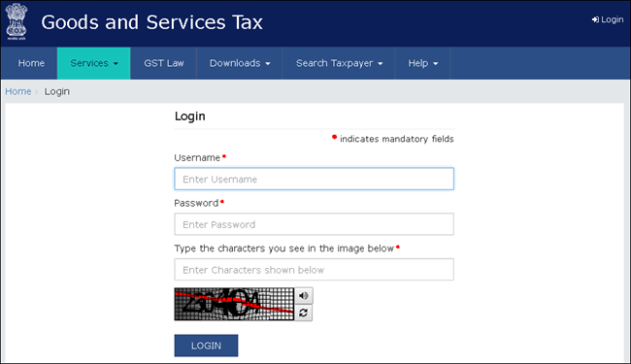Open the Search Taxpayer dropdown

pos(339,63)
